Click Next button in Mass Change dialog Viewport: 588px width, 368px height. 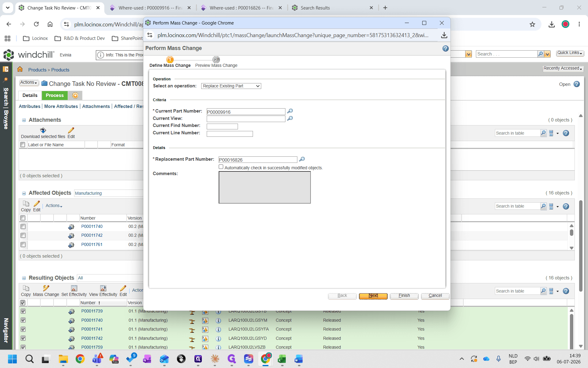pyautogui.click(x=373, y=296)
